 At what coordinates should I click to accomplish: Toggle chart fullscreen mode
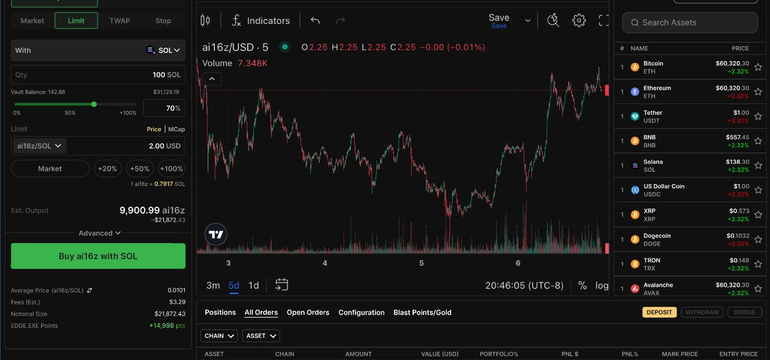click(604, 21)
